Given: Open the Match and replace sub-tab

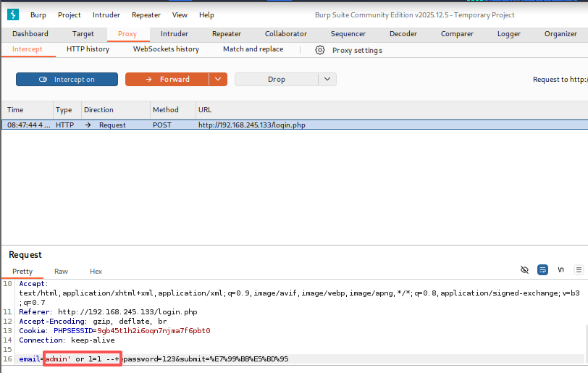Looking at the screenshot, I should tap(253, 49).
